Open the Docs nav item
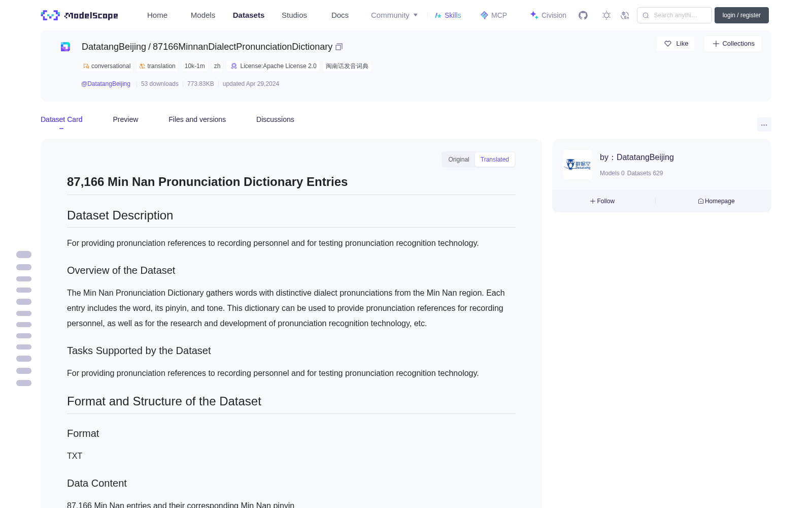 pos(340,15)
